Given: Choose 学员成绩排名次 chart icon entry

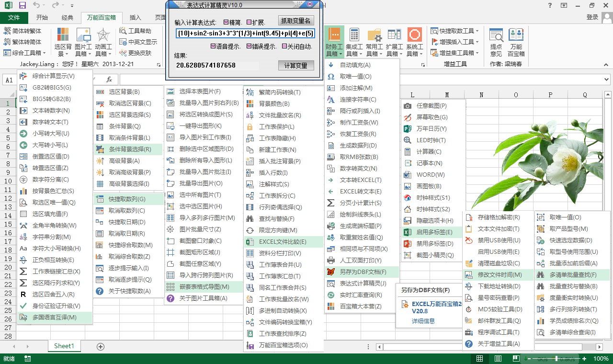Looking at the screenshot, I should 572,320.
